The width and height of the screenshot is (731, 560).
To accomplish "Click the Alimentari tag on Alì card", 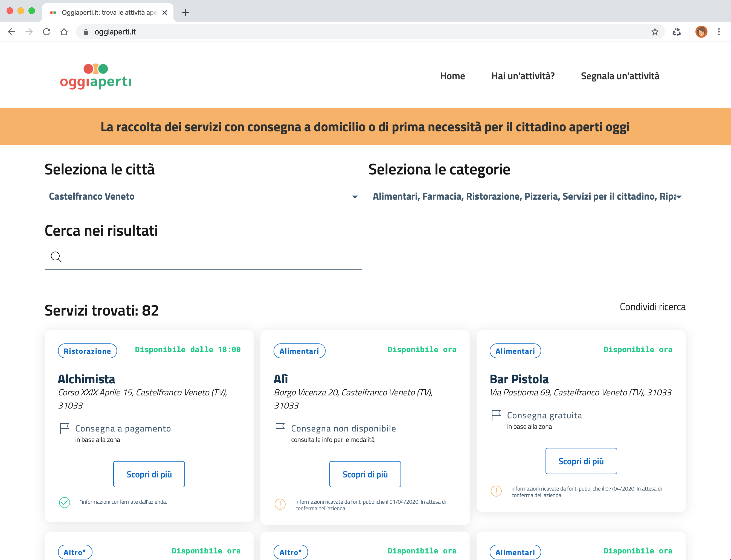I will [x=299, y=351].
